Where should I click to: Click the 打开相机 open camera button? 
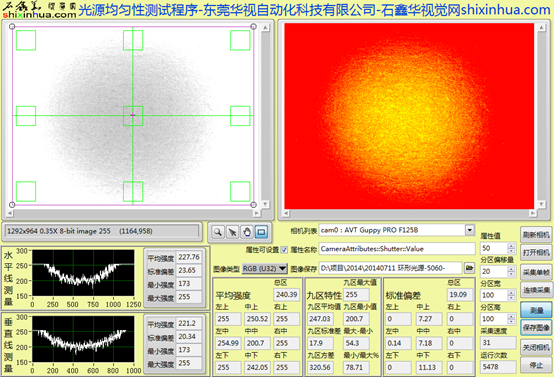click(x=536, y=252)
